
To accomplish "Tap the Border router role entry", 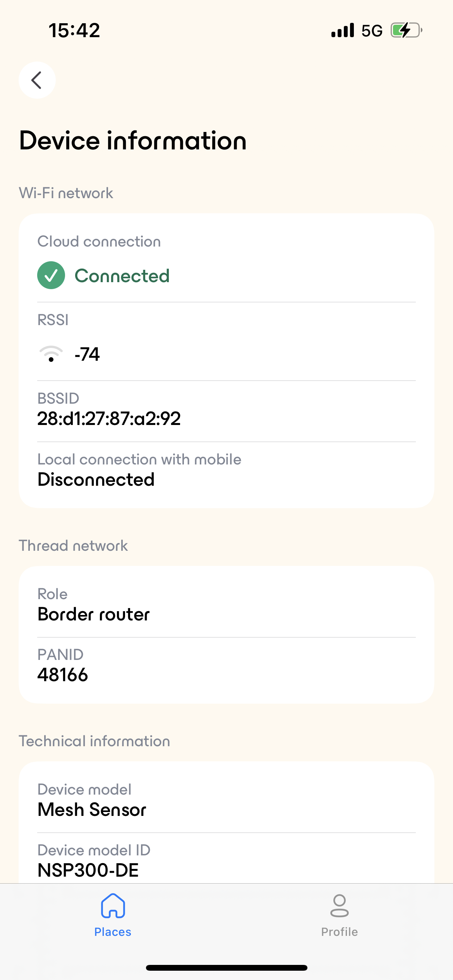I will click(94, 614).
